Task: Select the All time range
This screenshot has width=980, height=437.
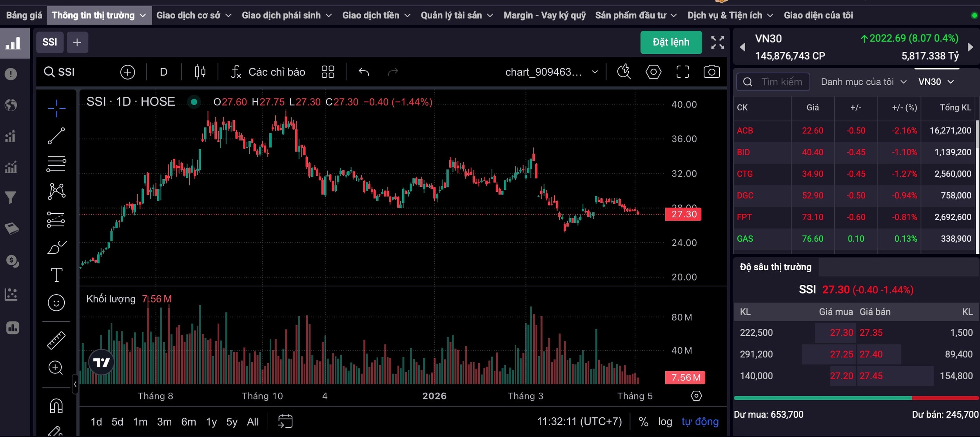Action: [253, 422]
